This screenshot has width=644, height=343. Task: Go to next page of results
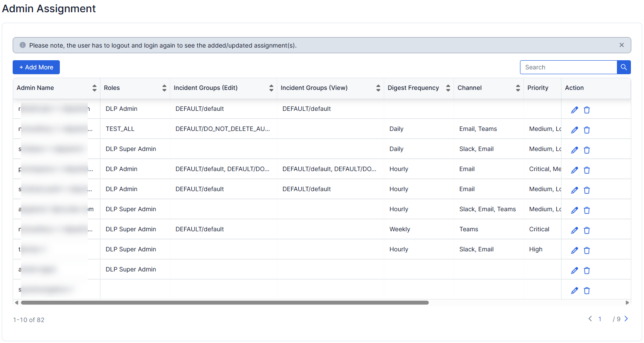[626, 319]
